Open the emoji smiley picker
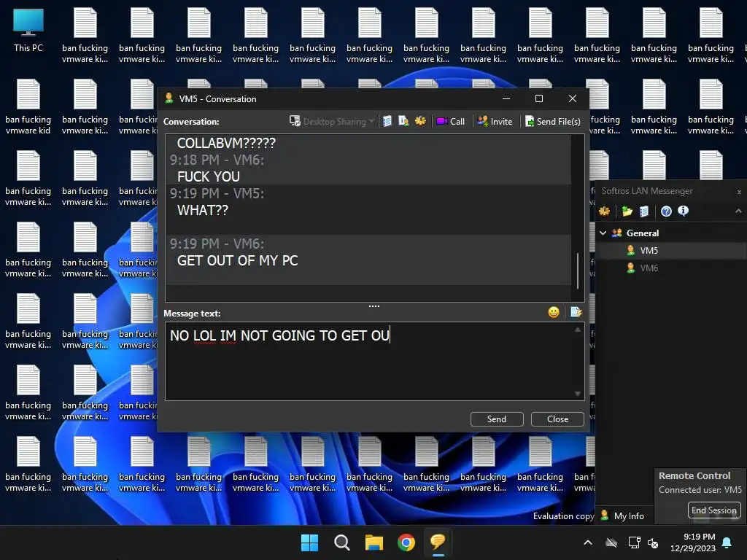The height and width of the screenshot is (560, 747). [x=554, y=312]
